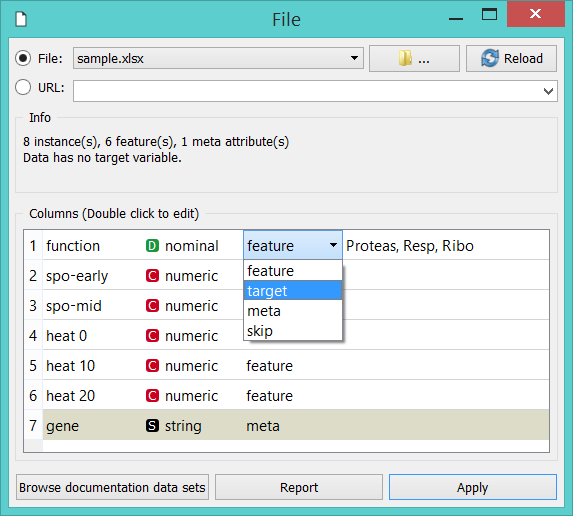This screenshot has height=516, width=573.
Task: Select the File radio button
Action: coord(23,58)
